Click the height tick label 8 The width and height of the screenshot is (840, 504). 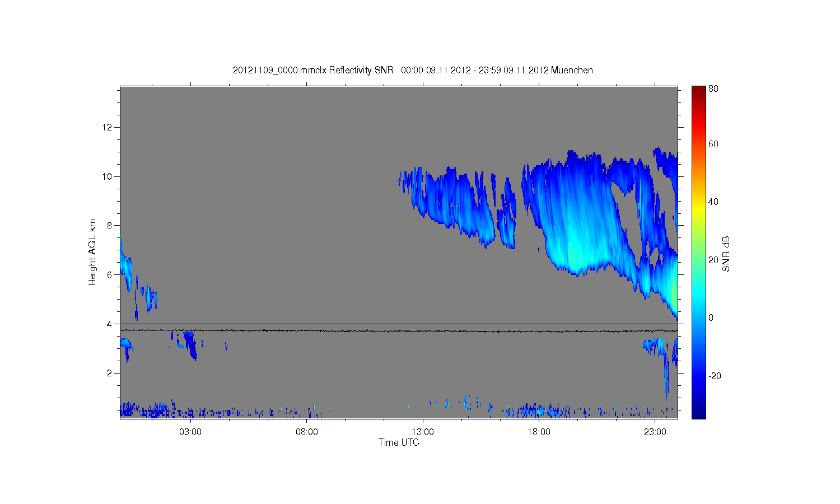pos(110,226)
